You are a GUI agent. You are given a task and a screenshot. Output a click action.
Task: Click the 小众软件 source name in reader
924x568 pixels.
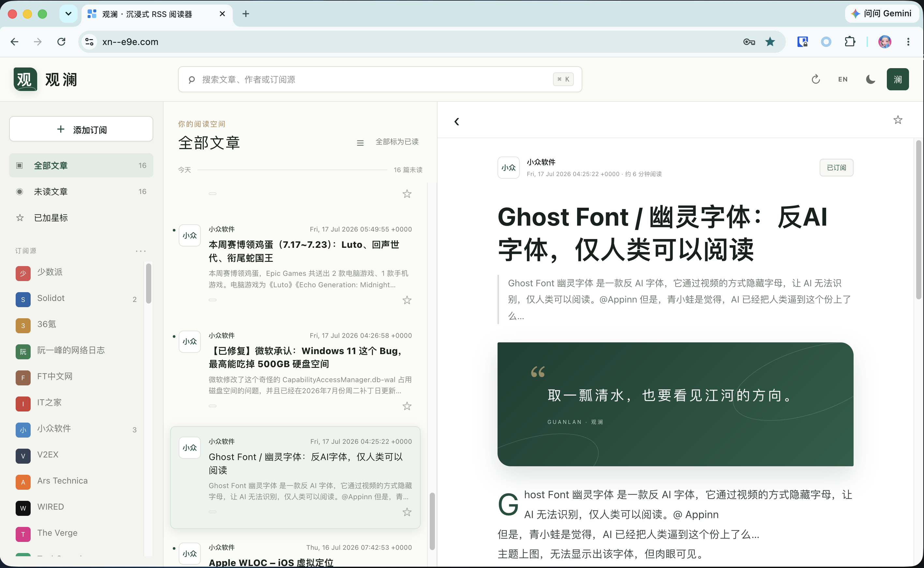coord(541,162)
